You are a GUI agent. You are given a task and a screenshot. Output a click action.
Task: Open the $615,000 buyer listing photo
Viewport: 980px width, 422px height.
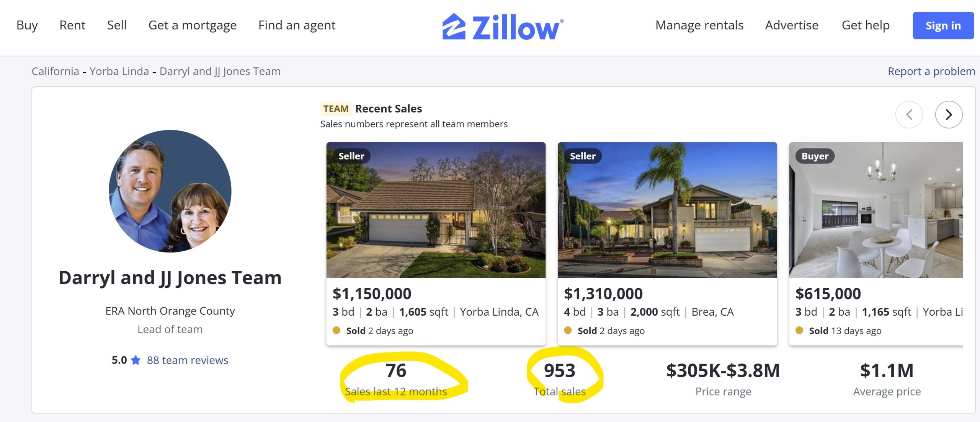tap(875, 210)
